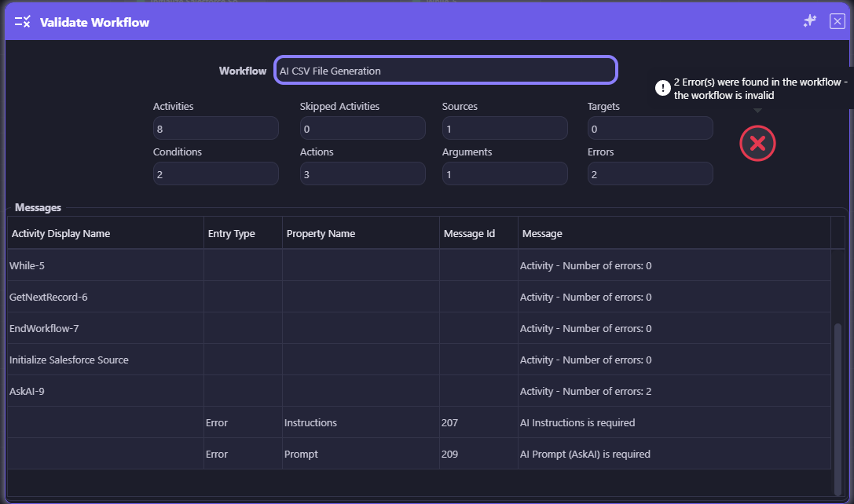
Task: Click the AI sparkle icon in title bar
Action: [x=810, y=21]
